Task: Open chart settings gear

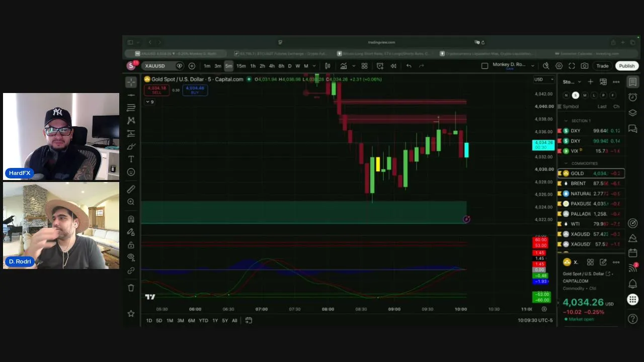Action: pos(559,66)
